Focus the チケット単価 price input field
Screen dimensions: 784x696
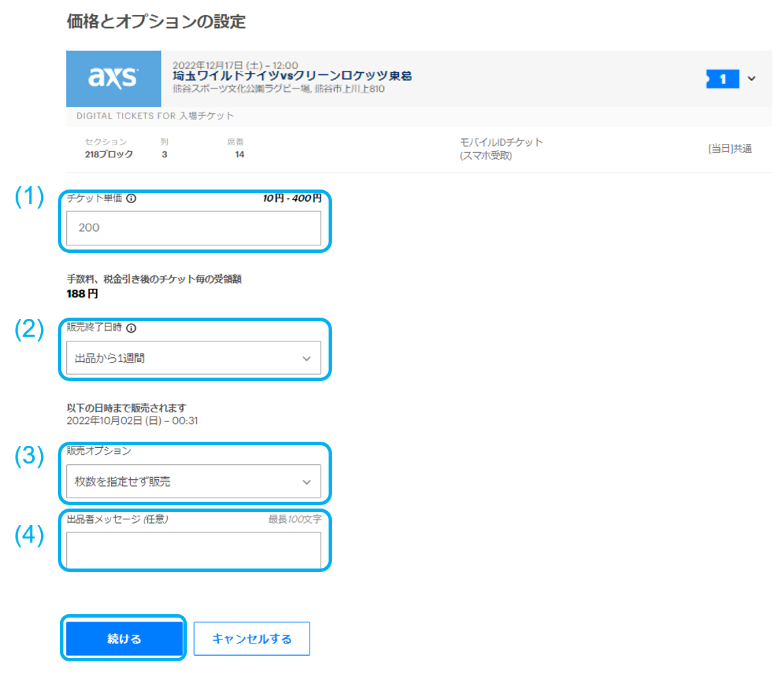(194, 228)
